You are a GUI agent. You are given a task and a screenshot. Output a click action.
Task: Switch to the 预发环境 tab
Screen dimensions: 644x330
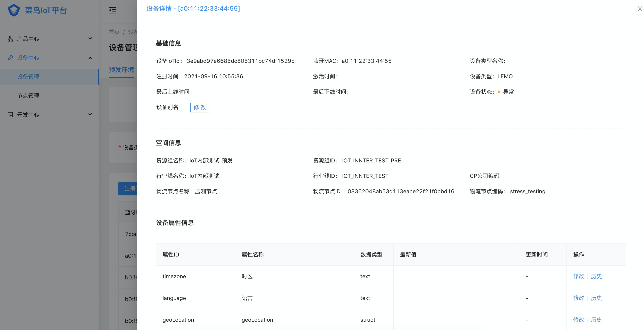coord(121,70)
